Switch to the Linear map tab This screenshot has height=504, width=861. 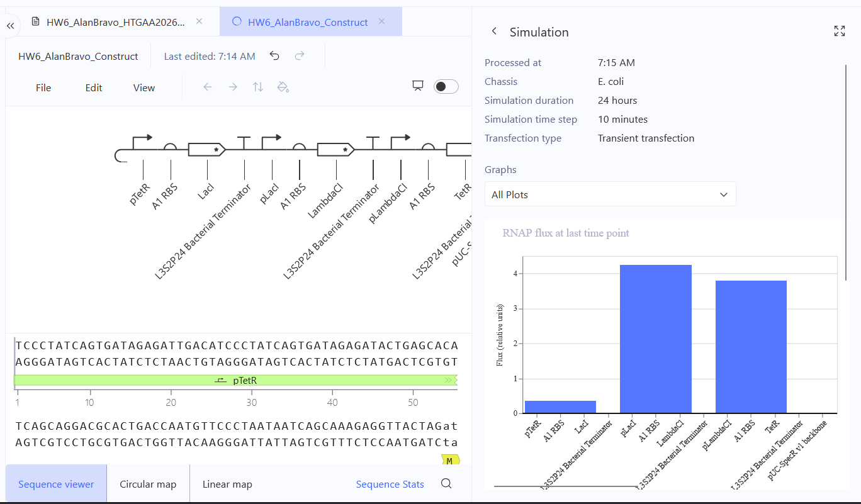coord(227,484)
